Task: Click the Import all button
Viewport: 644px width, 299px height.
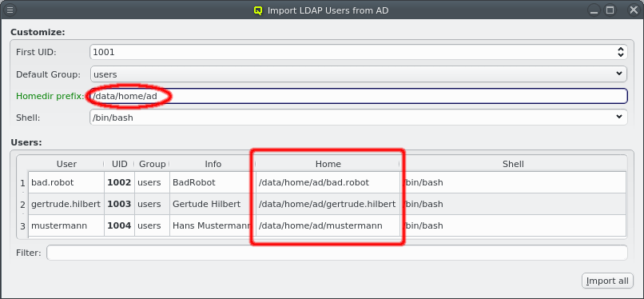Action: (x=607, y=281)
